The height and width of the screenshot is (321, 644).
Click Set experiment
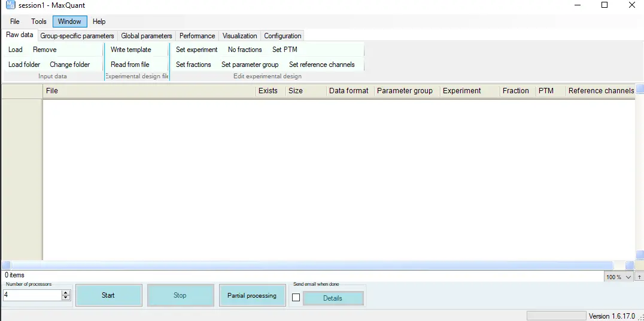pos(197,50)
